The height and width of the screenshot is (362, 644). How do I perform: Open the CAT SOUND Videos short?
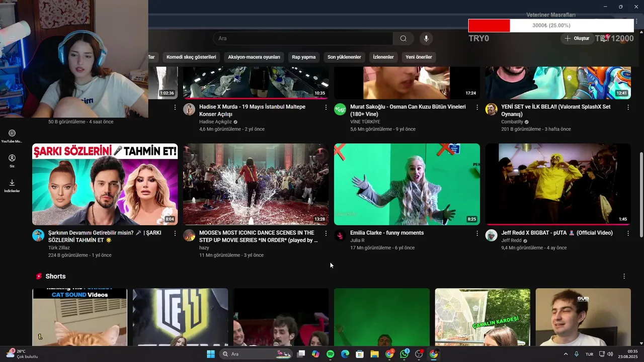[79, 317]
